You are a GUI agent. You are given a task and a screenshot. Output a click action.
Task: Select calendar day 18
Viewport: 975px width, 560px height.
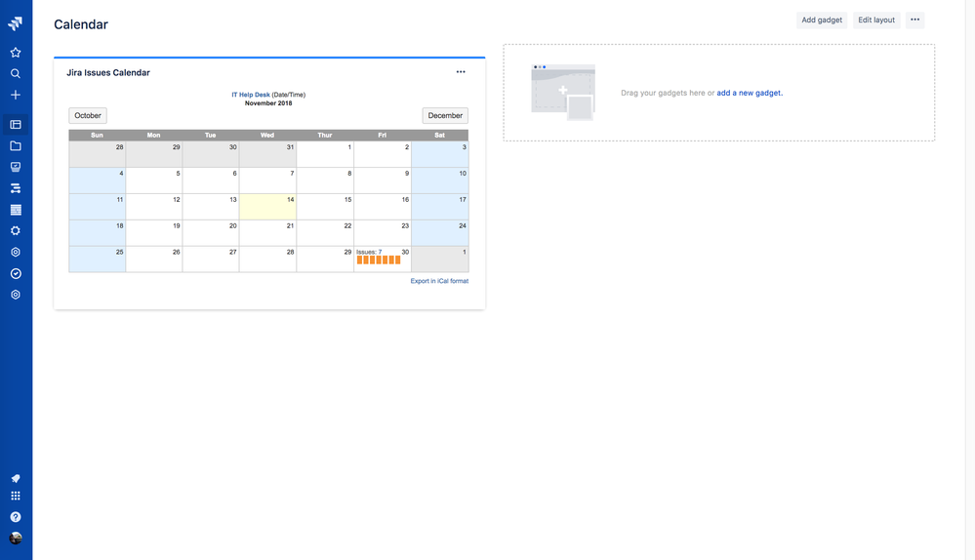point(97,233)
